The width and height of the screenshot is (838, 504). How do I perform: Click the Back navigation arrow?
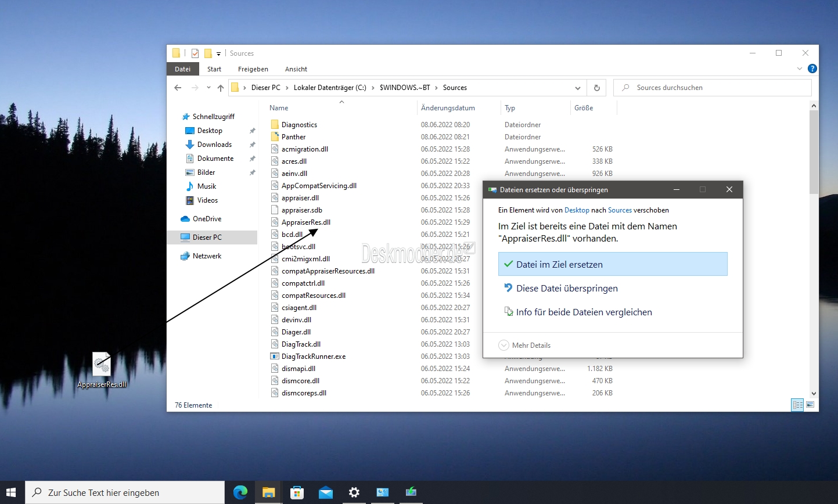point(178,88)
